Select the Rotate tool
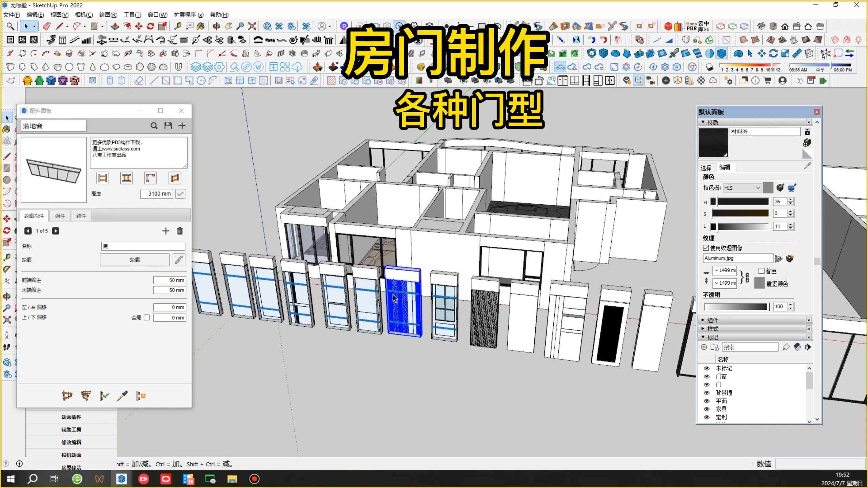 tap(151, 26)
